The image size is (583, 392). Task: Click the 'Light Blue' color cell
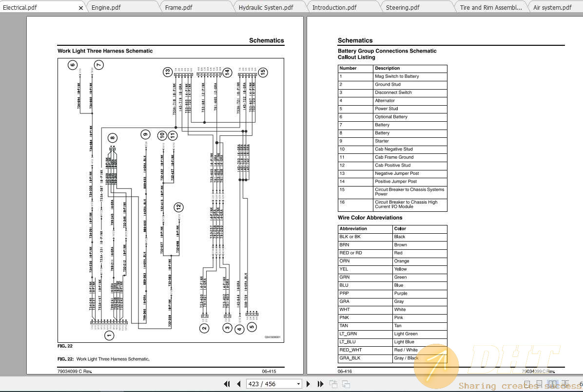(419, 342)
